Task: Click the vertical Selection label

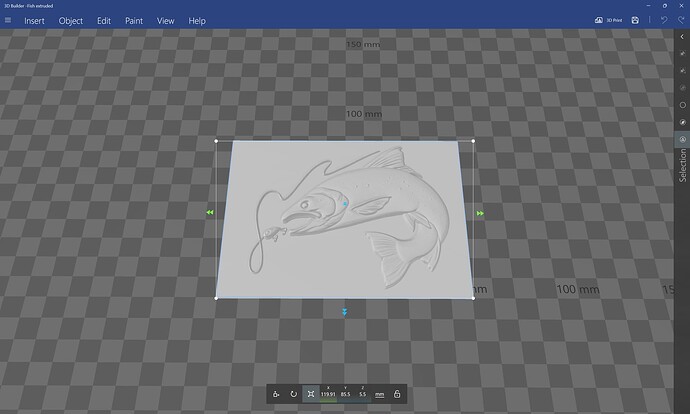Action: click(x=683, y=165)
